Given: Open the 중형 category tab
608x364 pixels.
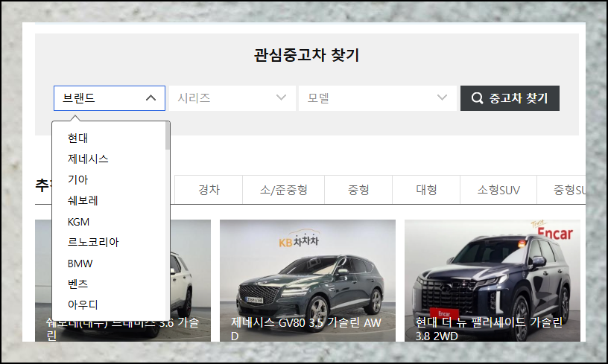Looking at the screenshot, I should [358, 190].
